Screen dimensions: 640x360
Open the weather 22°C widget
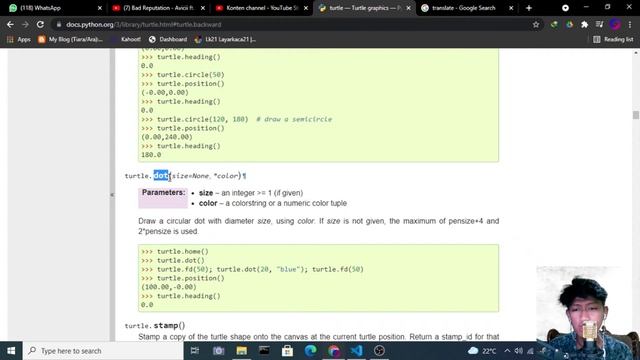point(482,351)
